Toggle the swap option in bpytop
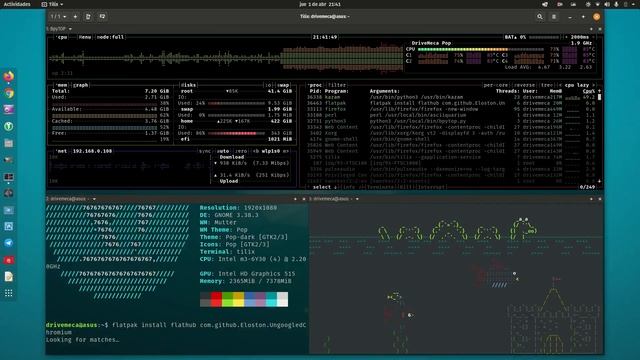 coord(283,85)
